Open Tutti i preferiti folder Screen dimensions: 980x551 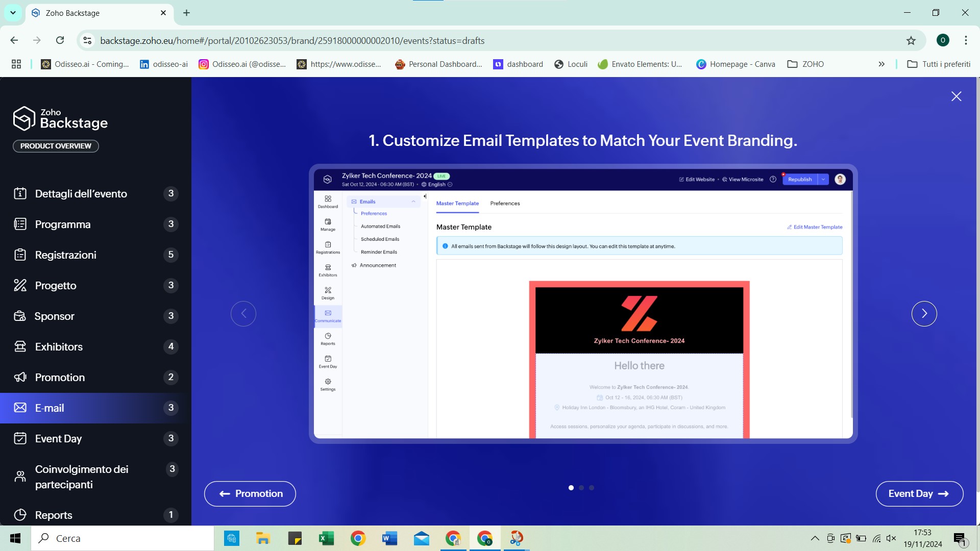(x=938, y=64)
